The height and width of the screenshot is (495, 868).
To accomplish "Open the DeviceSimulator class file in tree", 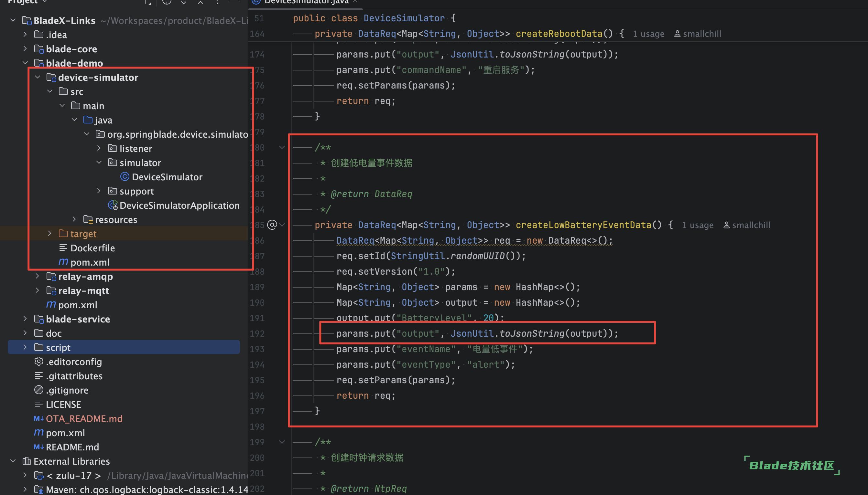I will 167,177.
